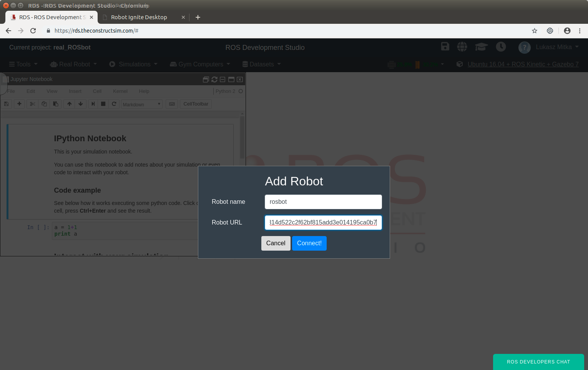Viewport: 588px width, 370px height.
Task: Expand Lukasz Mitka user dropdown
Action: pyautogui.click(x=557, y=47)
